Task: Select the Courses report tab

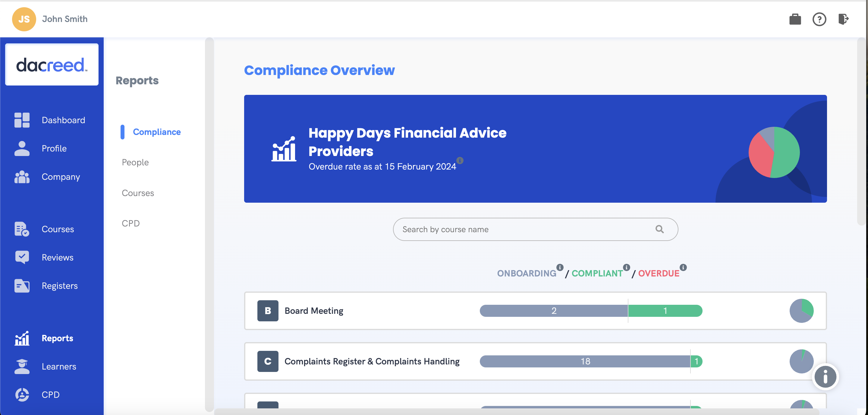Action: (x=138, y=193)
